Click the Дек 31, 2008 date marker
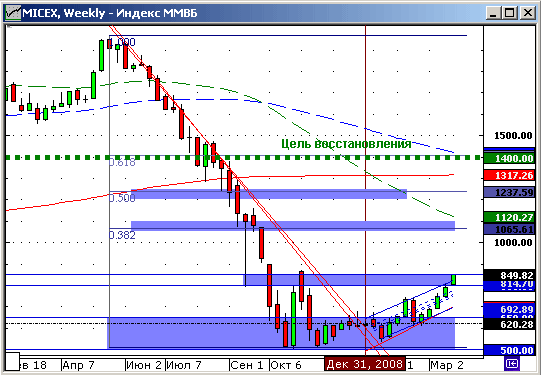The image size is (541, 375). point(364,364)
